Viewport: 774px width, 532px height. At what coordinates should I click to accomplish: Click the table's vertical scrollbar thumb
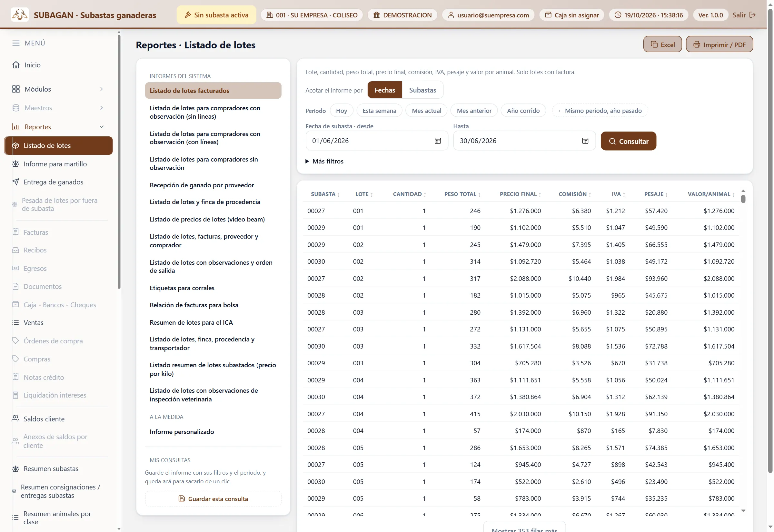tap(743, 199)
